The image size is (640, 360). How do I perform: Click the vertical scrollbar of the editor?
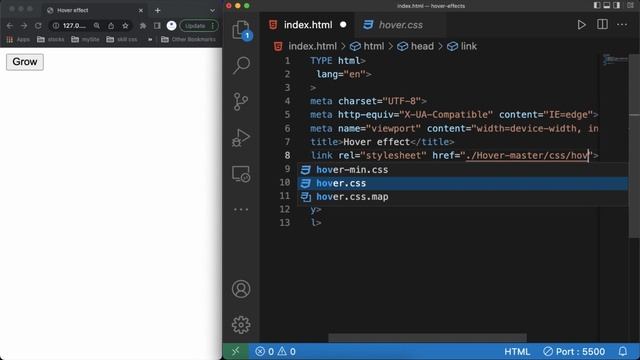pos(634,145)
